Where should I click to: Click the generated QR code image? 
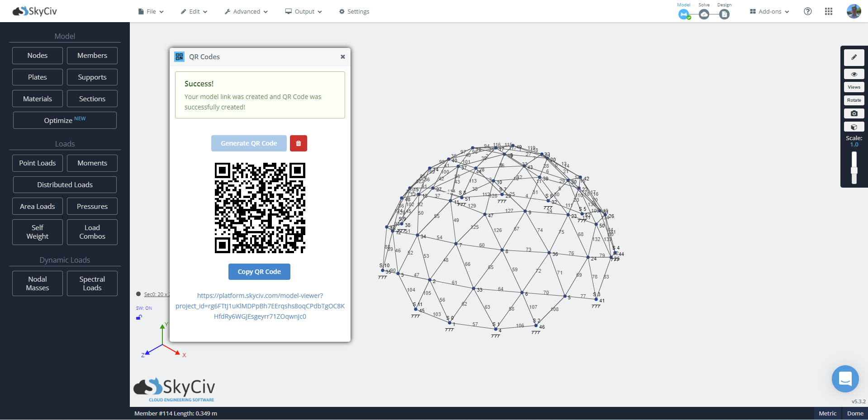pyautogui.click(x=260, y=208)
